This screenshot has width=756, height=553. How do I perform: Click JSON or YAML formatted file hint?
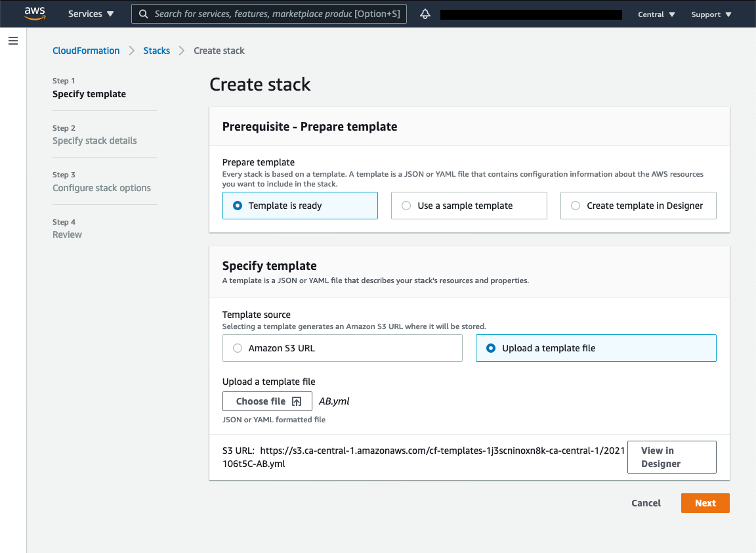click(x=274, y=420)
